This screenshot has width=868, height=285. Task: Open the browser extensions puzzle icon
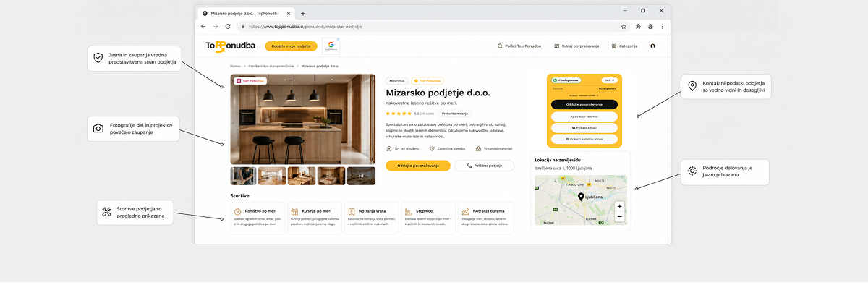point(639,26)
